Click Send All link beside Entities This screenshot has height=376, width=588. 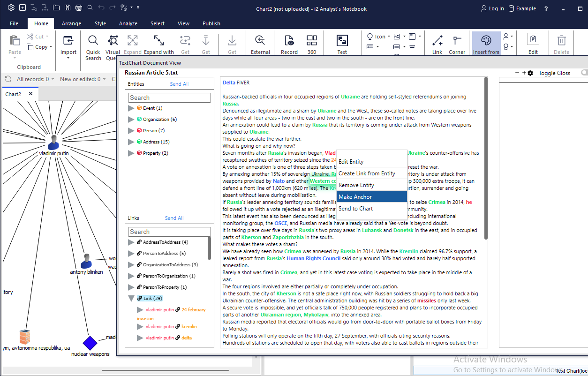[179, 84]
